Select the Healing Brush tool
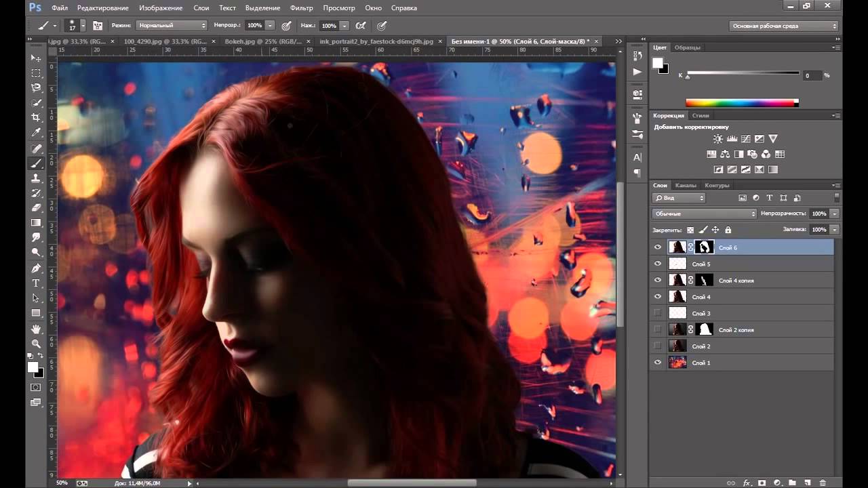 point(36,148)
